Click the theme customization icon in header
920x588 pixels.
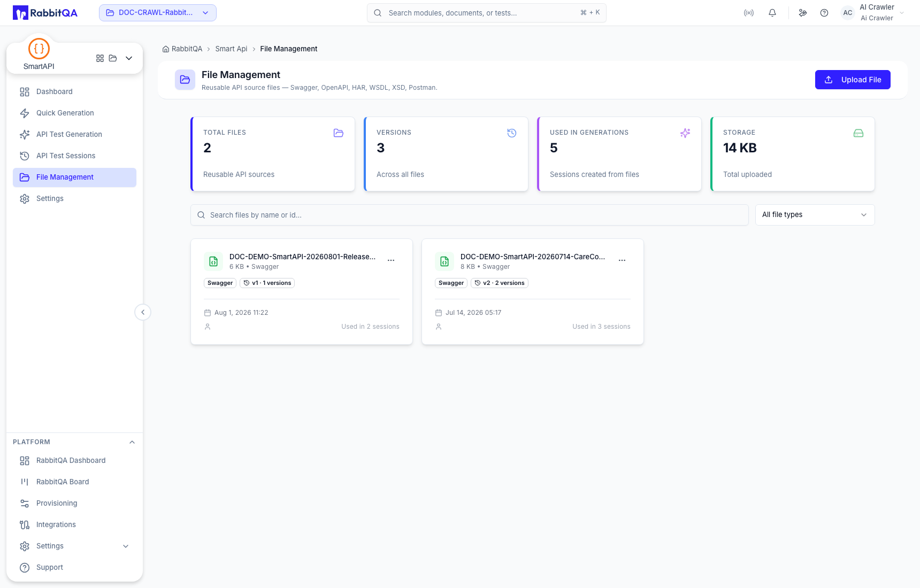803,13
